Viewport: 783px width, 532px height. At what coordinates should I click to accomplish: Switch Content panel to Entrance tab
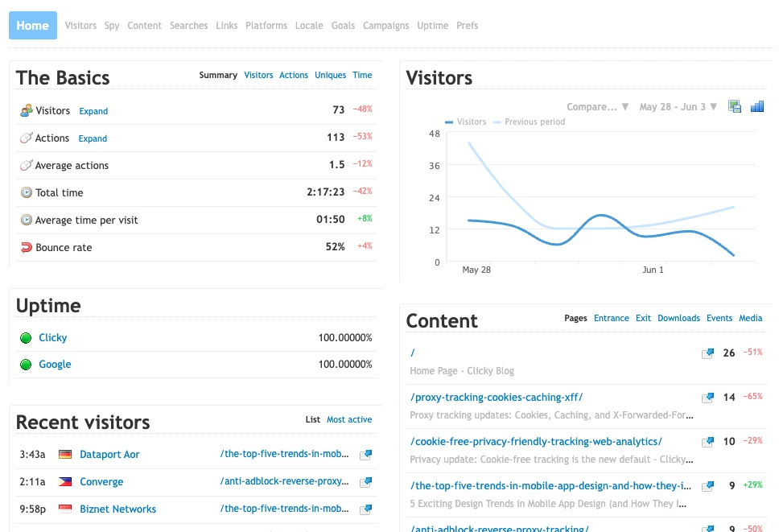(x=611, y=318)
